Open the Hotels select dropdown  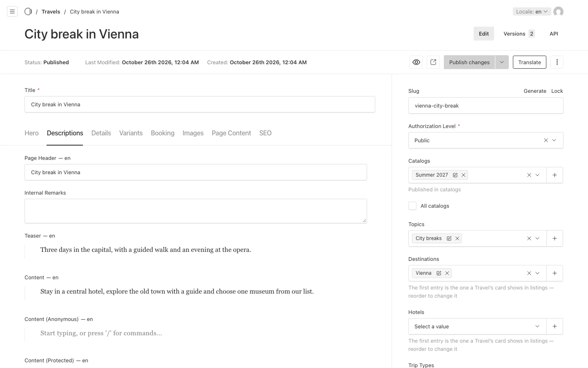pyautogui.click(x=477, y=326)
